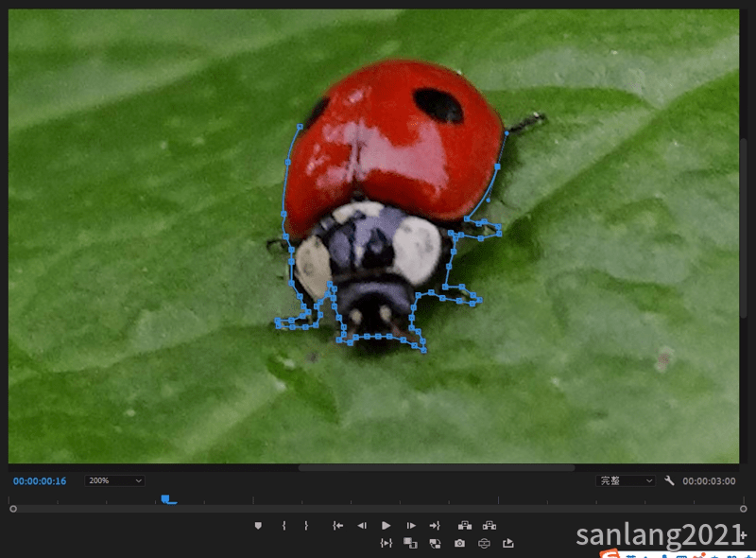Mark In point with left brace icon
Image resolution: width=756 pixels, height=558 pixels.
point(284,526)
